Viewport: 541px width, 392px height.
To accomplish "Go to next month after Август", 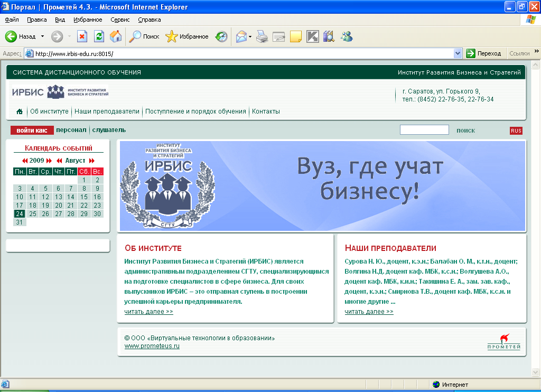I will pos(92,161).
